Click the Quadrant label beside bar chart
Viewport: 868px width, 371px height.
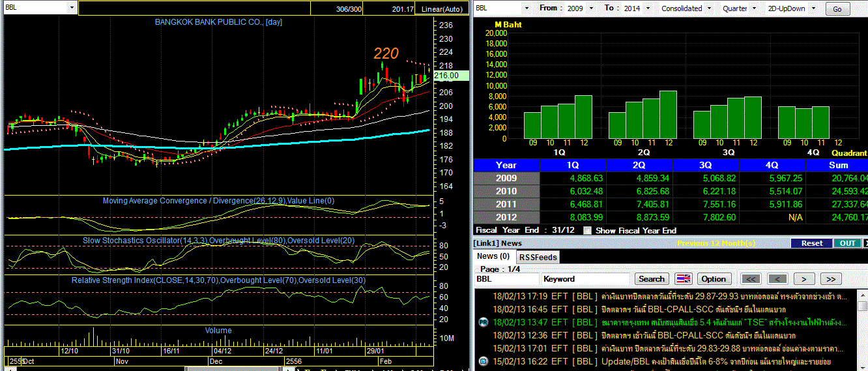click(849, 152)
